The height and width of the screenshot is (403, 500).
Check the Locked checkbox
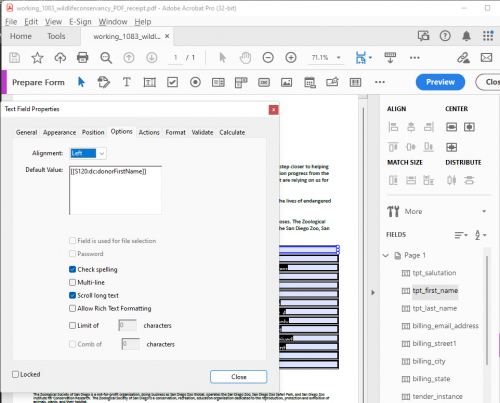pos(15,374)
